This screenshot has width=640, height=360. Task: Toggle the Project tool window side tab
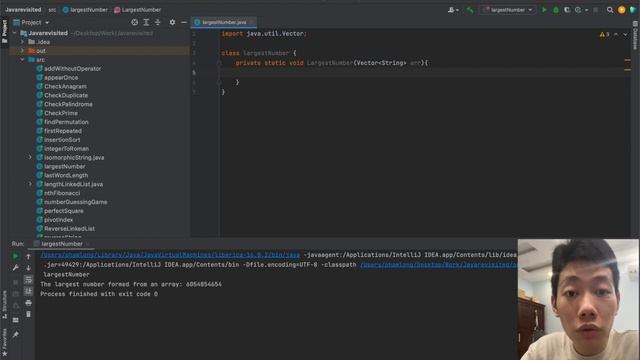click(x=4, y=31)
